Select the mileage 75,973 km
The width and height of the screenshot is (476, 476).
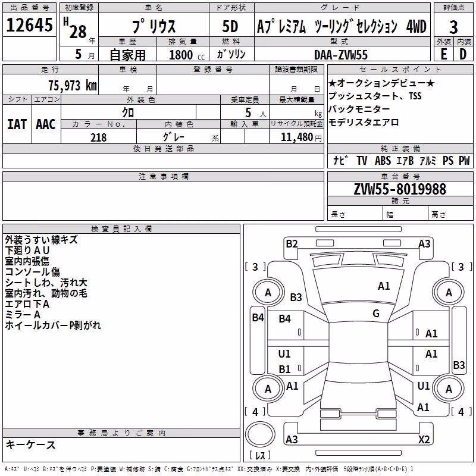73,85
